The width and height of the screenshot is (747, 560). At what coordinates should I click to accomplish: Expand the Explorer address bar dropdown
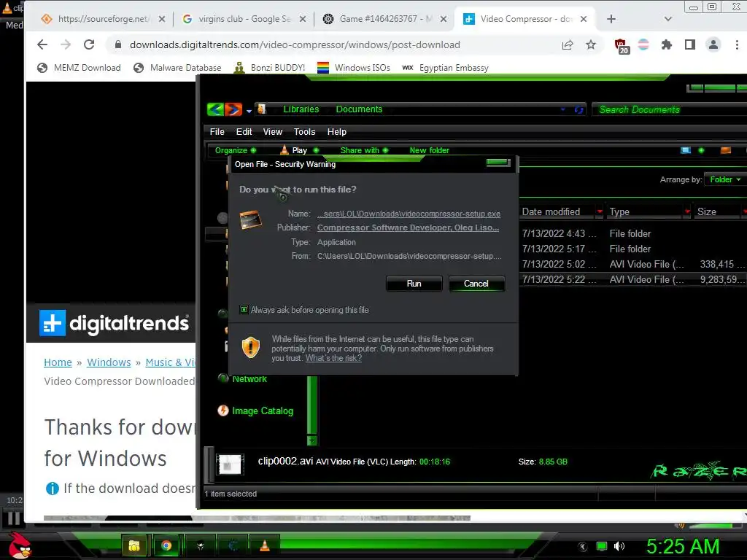coord(562,109)
